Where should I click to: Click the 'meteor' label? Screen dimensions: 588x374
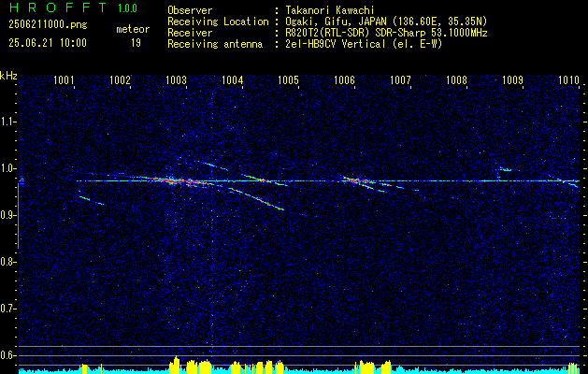[133, 29]
